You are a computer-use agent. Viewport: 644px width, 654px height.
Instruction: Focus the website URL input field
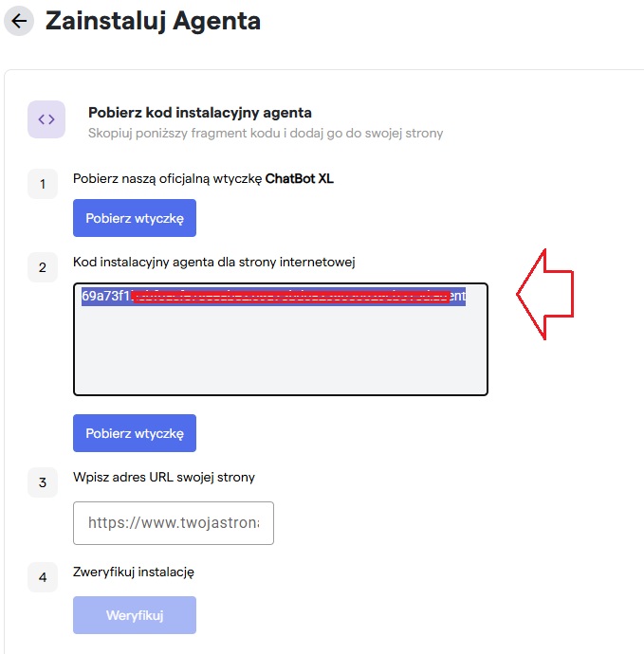[174, 523]
